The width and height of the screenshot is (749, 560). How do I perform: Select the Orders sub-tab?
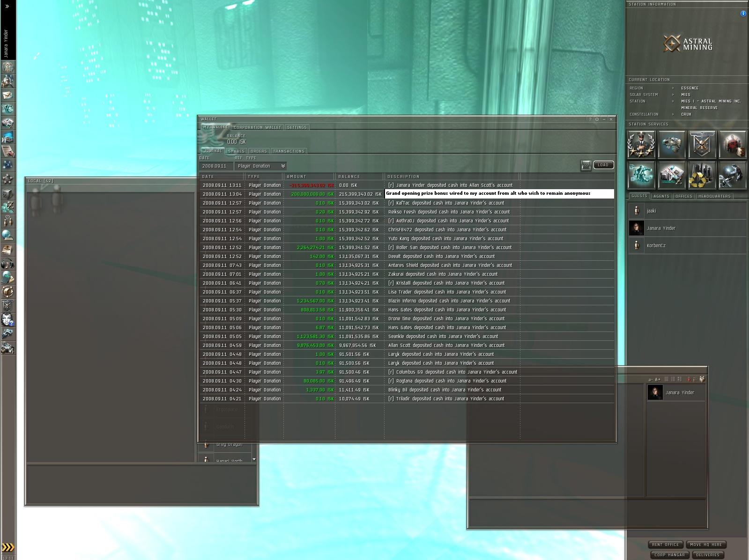[x=259, y=151]
